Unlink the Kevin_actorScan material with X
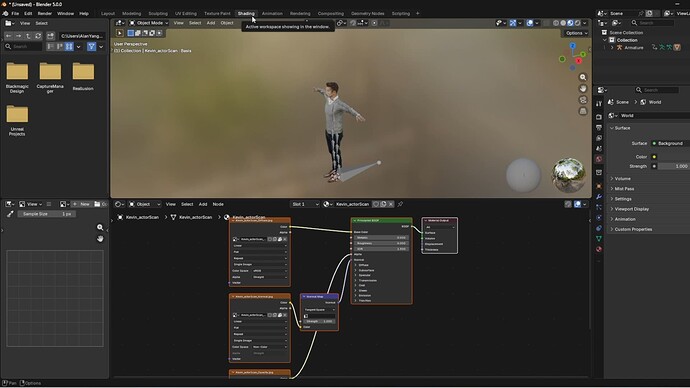Image resolution: width=690 pixels, height=388 pixels. (391, 204)
